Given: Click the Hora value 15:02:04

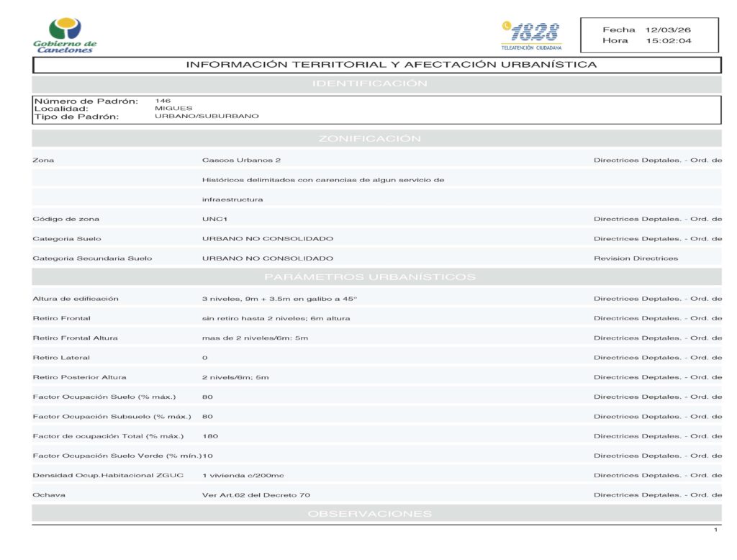Looking at the screenshot, I should (669, 41).
